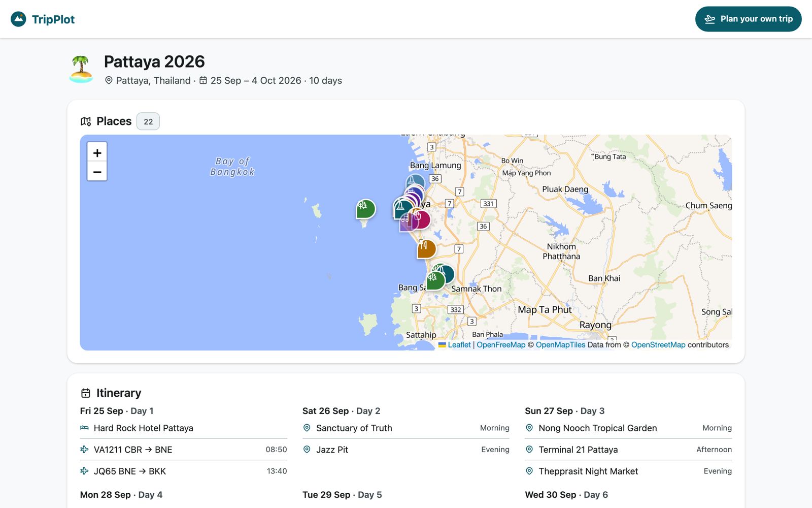The width and height of the screenshot is (812, 508).
Task: Select the Sat 26 Sep Day 2 heading
Action: click(341, 411)
